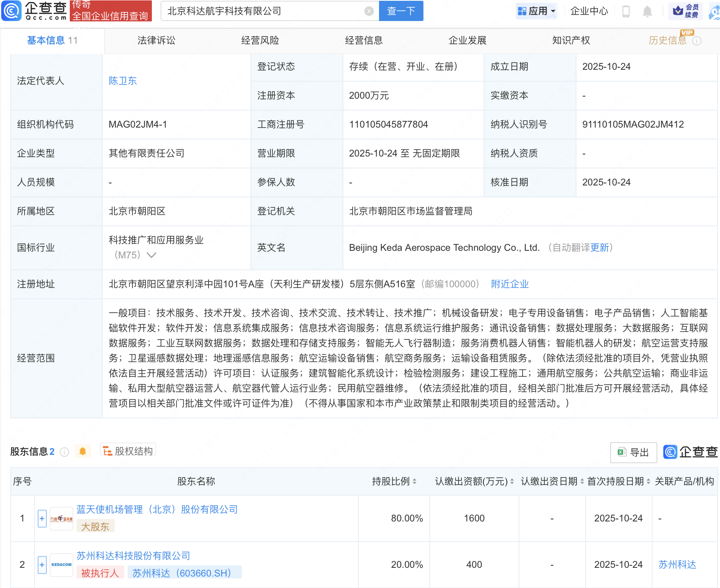720x588 pixels.
Task: Open the notification bell in header
Action: [x=647, y=11]
